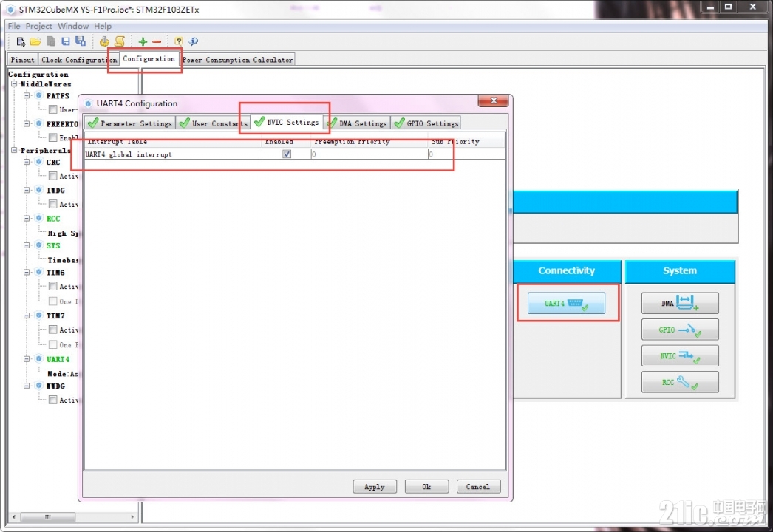
Task: Click the FREERTOS middleware cube icon
Action: [39, 123]
